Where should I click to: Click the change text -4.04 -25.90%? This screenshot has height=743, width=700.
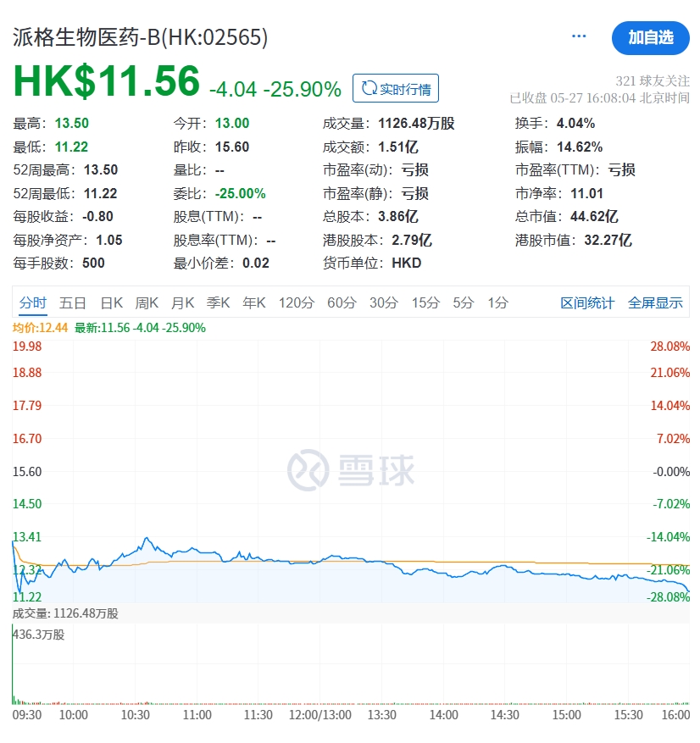coord(275,89)
